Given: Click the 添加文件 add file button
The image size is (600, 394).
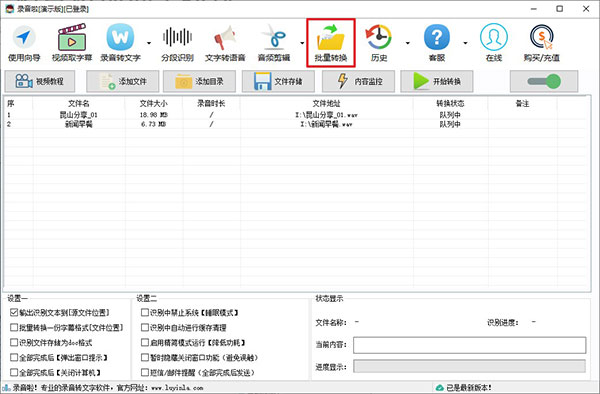Looking at the screenshot, I should click(x=122, y=81).
